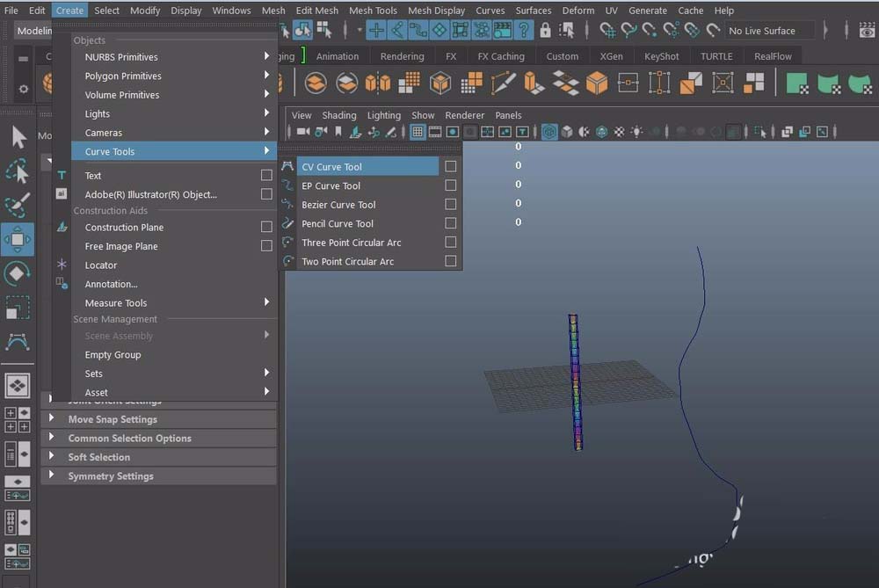
Task: Choose Bezier Curve Tool from submenu
Action: pyautogui.click(x=338, y=205)
